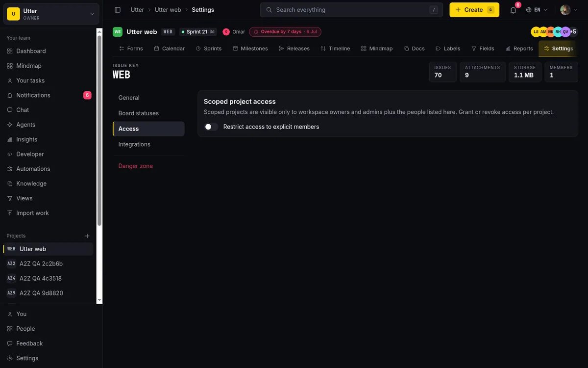Click the LS member avatar
The width and height of the screenshot is (588, 368).
(536, 32)
